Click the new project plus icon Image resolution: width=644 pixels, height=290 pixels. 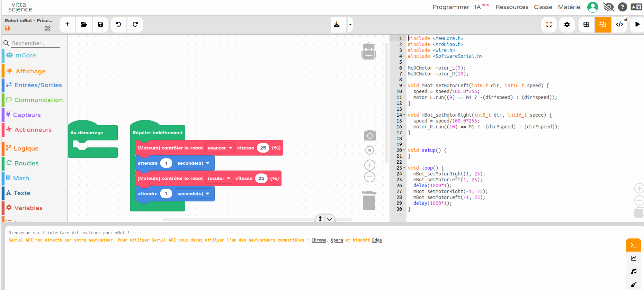click(x=67, y=24)
